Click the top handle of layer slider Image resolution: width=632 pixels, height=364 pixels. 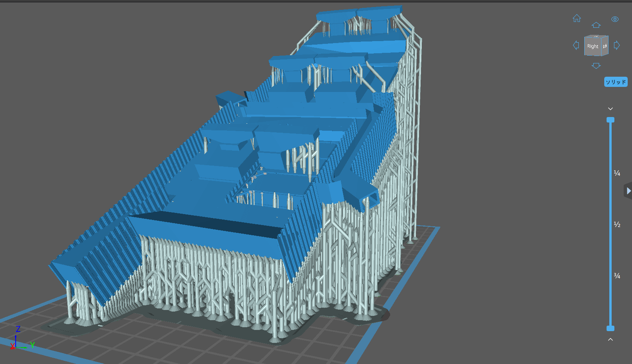pyautogui.click(x=610, y=120)
